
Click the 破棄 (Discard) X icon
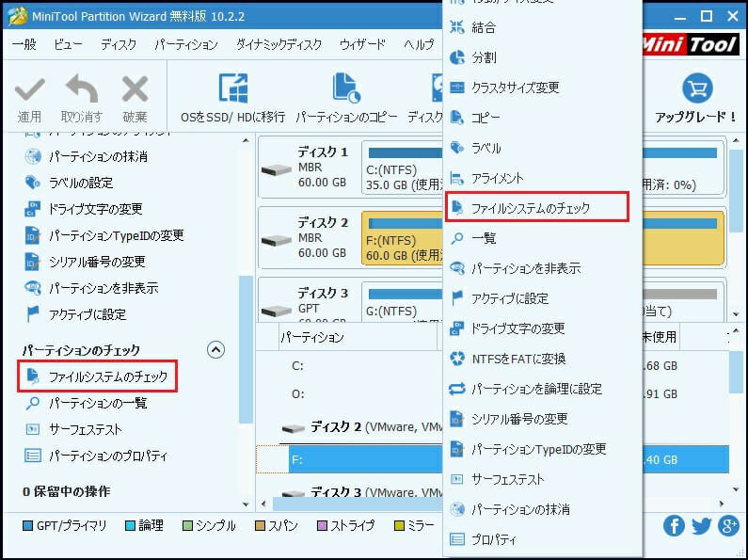click(x=135, y=89)
